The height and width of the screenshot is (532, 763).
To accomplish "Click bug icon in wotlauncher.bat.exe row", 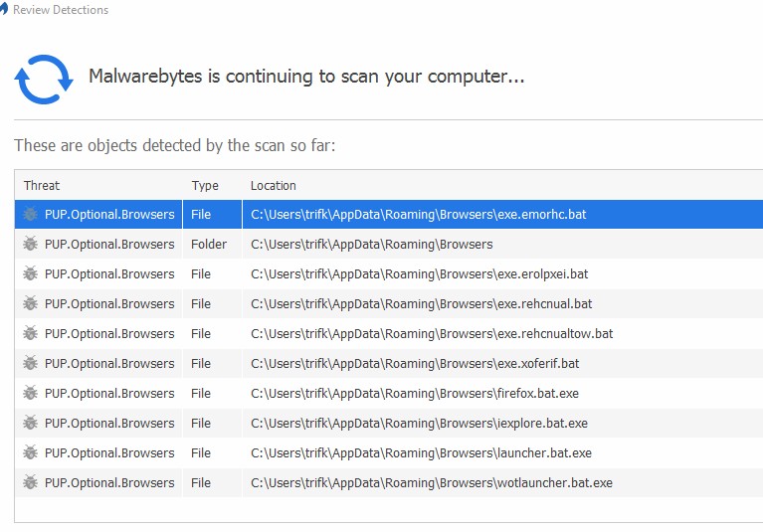I will 30,482.
